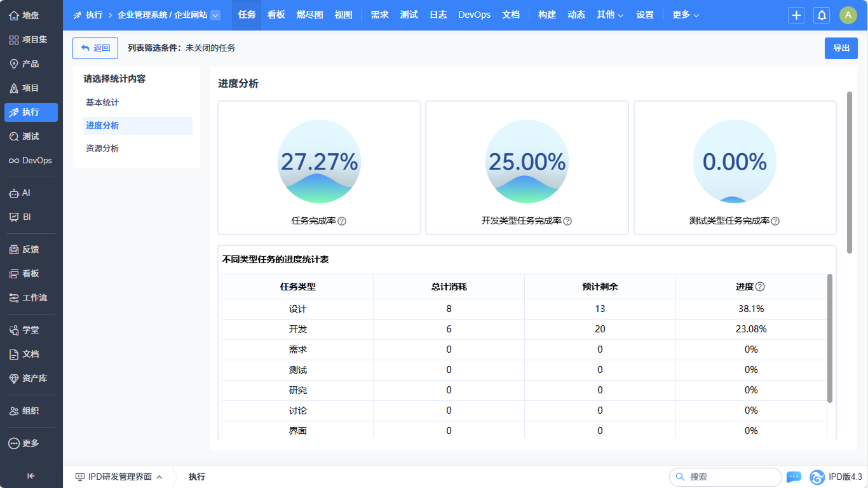Click the plus create icon in header
Screen dimensions: 868x488
click(796, 15)
